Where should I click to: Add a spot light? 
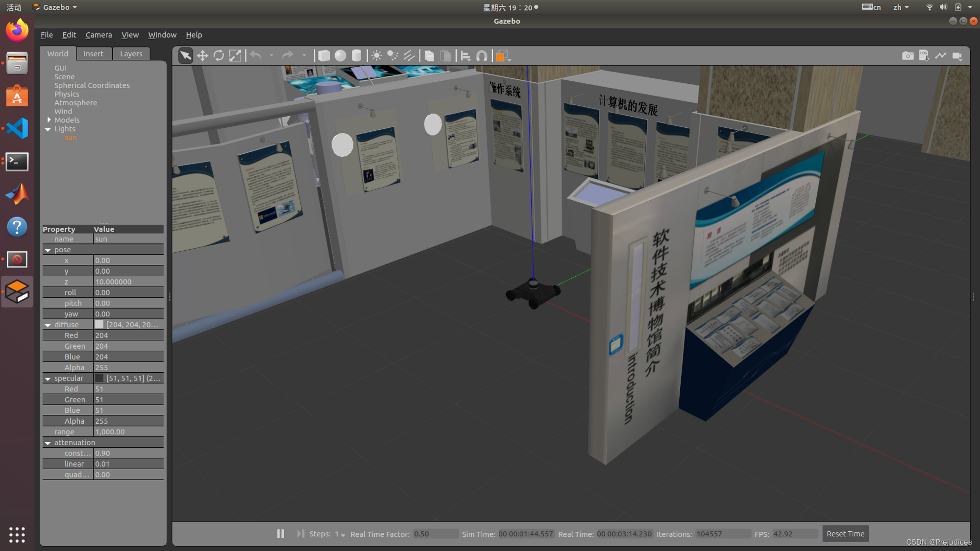(x=392, y=56)
